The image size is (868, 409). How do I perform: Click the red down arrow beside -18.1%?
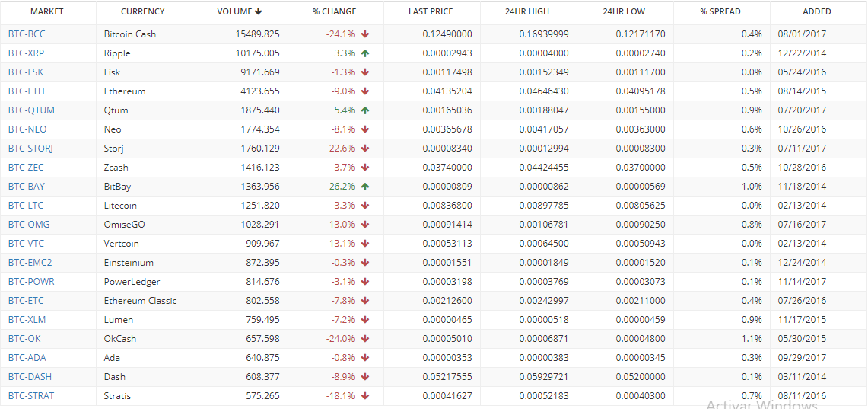click(365, 396)
